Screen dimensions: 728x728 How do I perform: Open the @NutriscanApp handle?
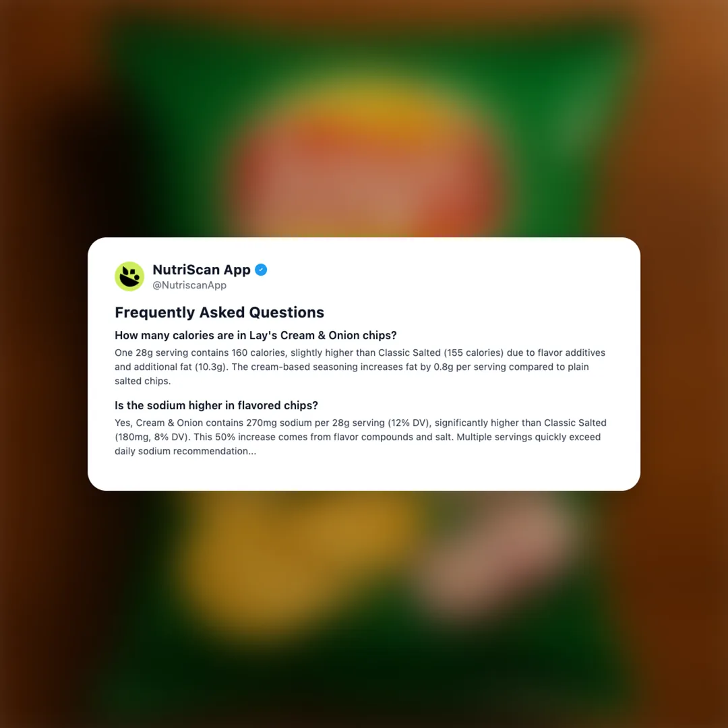pyautogui.click(x=189, y=285)
